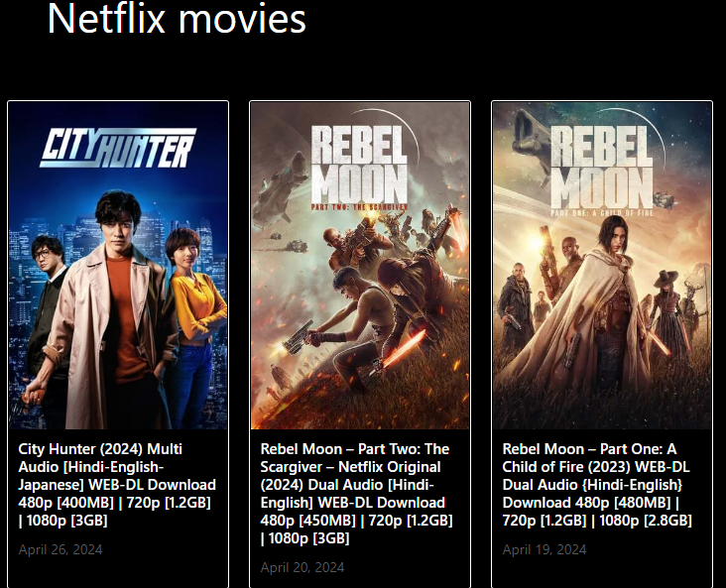Click the "Part Two: The Scargiver" red subtitle on the poster

(x=360, y=207)
